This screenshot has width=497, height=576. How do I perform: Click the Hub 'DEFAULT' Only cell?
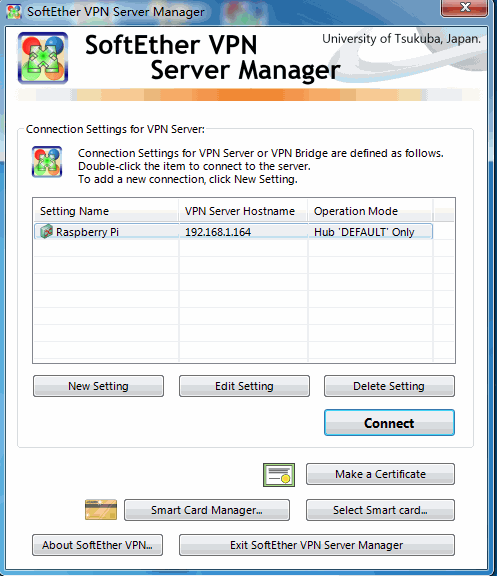[x=364, y=232]
